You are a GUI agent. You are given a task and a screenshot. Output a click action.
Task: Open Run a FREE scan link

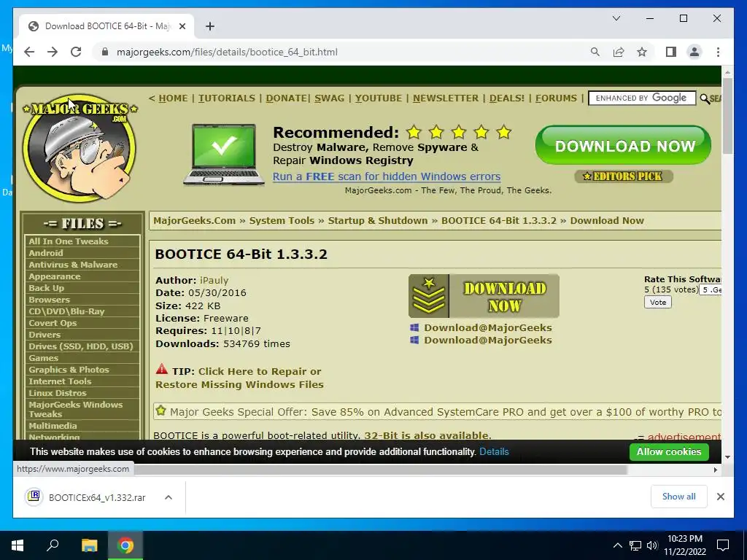click(387, 176)
